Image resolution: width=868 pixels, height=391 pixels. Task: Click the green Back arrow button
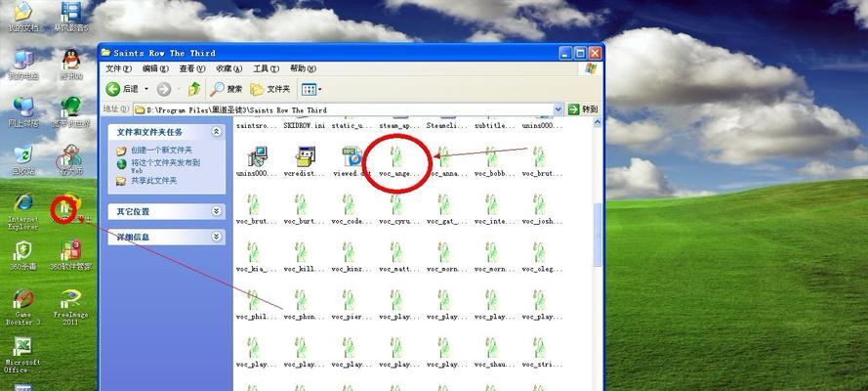pos(113,89)
